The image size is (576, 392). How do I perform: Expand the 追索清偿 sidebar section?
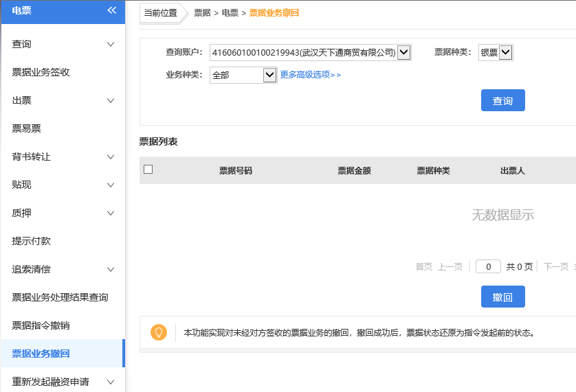[63, 269]
